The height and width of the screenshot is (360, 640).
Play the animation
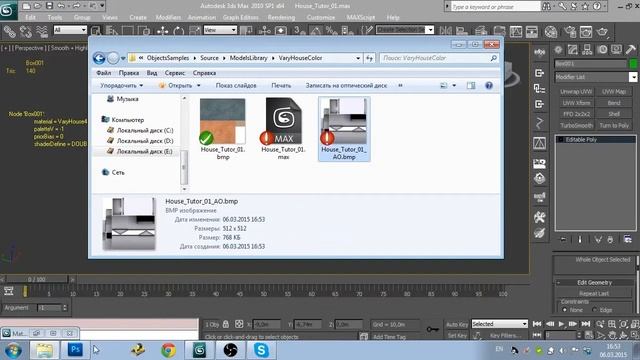tap(561, 324)
